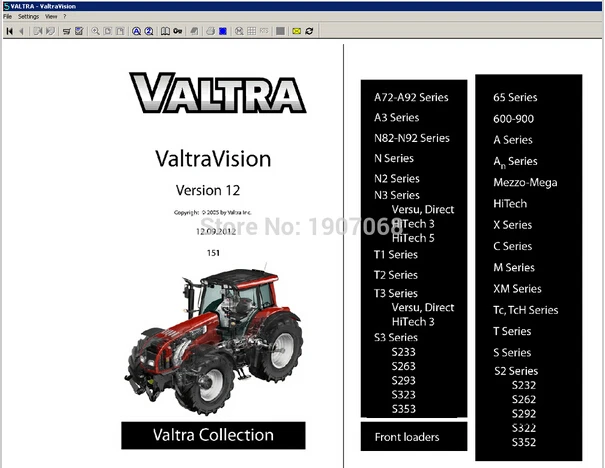
Task: Select model S353
Action: coord(404,409)
